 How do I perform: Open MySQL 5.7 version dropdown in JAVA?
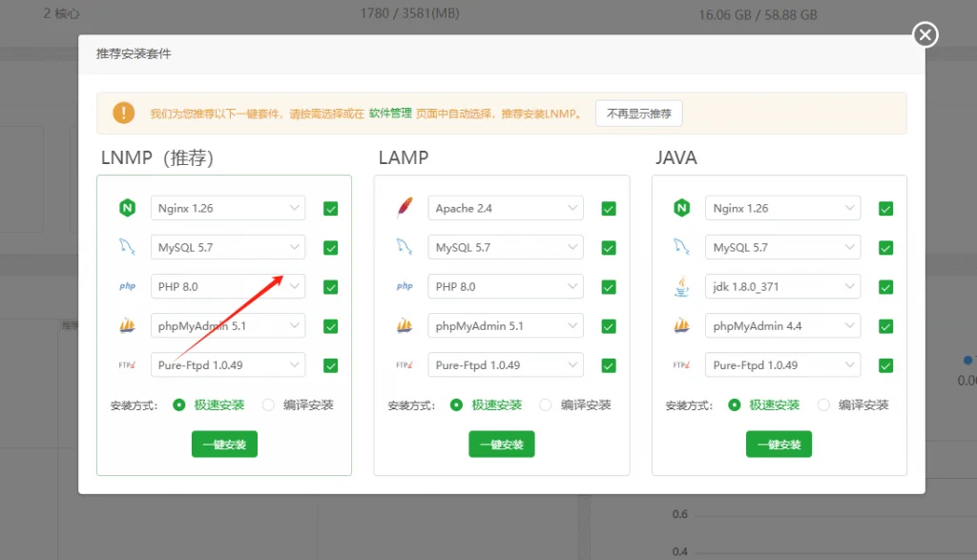782,247
